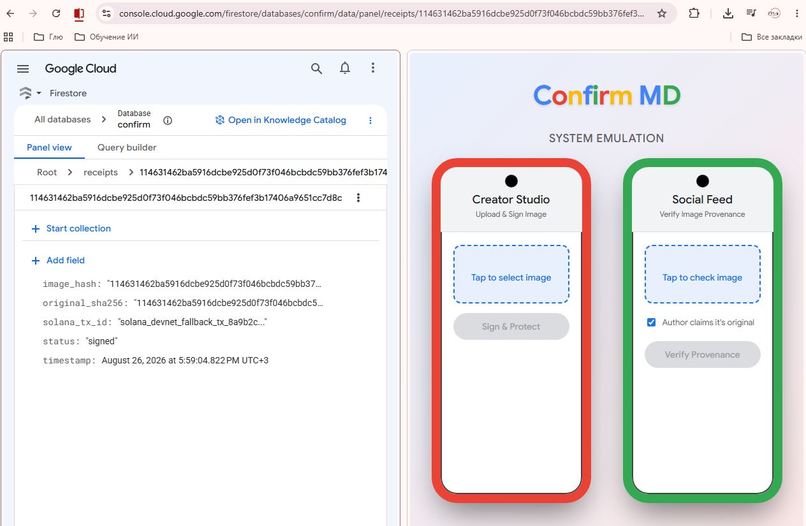Open the browser extensions puzzle icon
Viewport: 806px width, 526px height.
694,13
